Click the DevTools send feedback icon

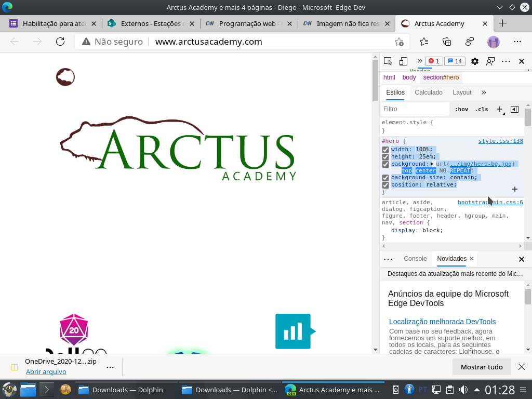490,61
